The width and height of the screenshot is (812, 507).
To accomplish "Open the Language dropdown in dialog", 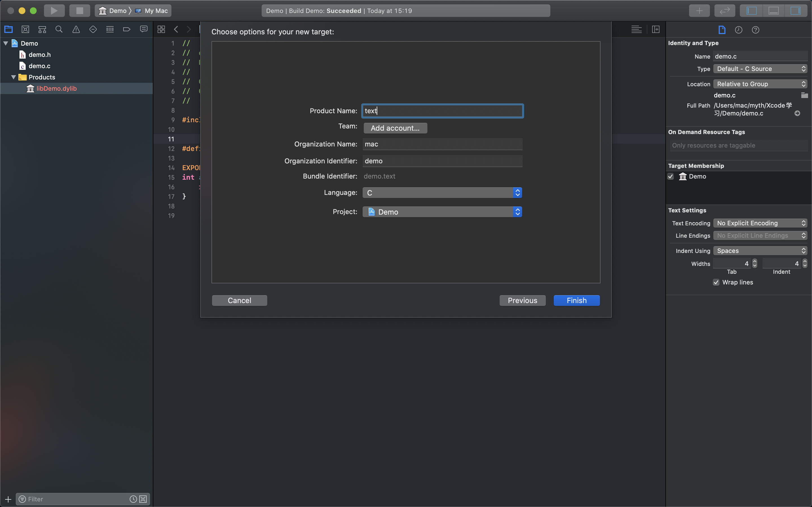I will click(442, 193).
